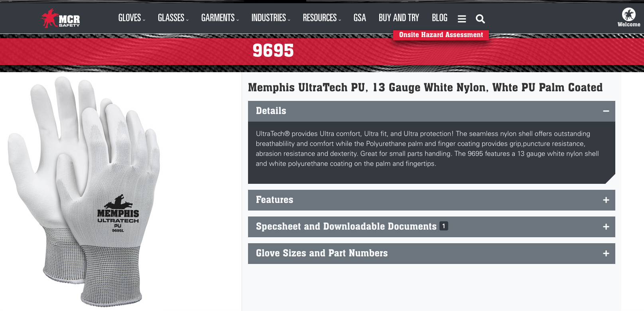Click the Welcome label text
Screen dimensions: 644x311
pos(629,25)
